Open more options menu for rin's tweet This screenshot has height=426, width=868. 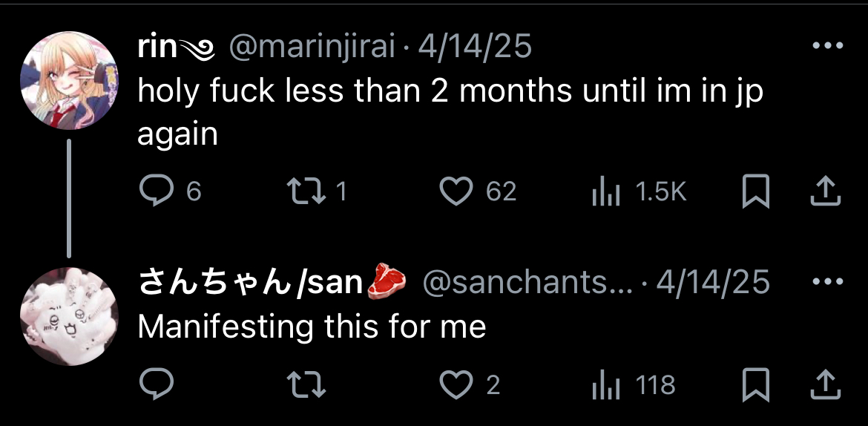click(x=828, y=45)
